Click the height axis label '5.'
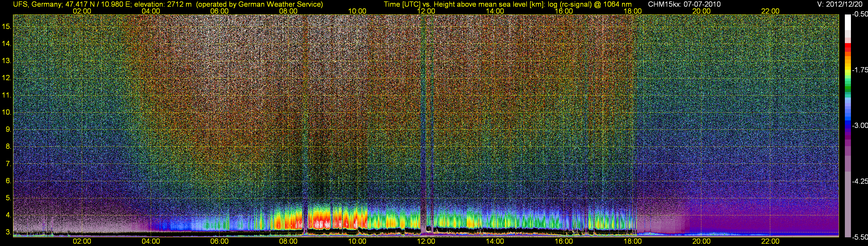This screenshot has width=868, height=246. 8,198
